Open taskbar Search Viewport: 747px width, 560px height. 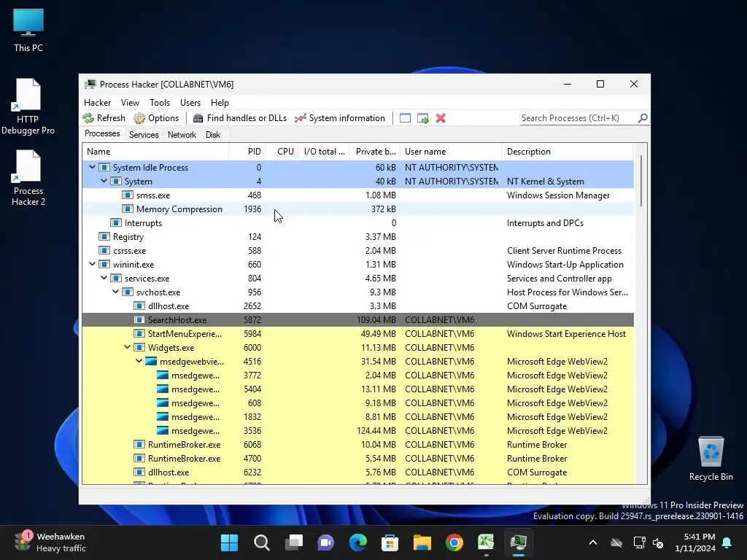click(x=262, y=542)
